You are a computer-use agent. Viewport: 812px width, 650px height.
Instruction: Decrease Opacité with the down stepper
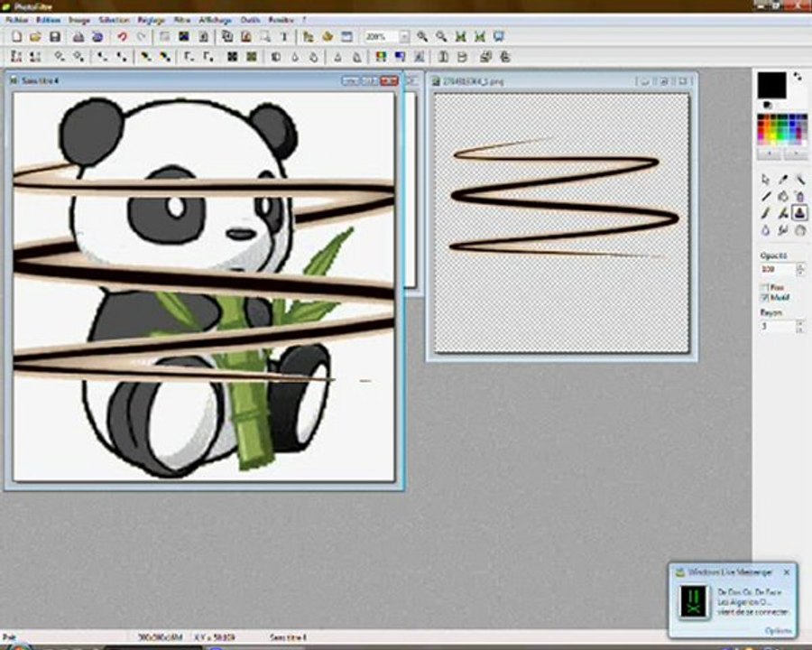(800, 273)
